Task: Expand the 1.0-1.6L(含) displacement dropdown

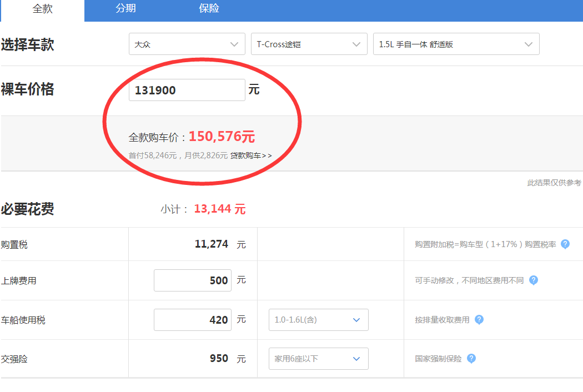Action: pyautogui.click(x=319, y=320)
